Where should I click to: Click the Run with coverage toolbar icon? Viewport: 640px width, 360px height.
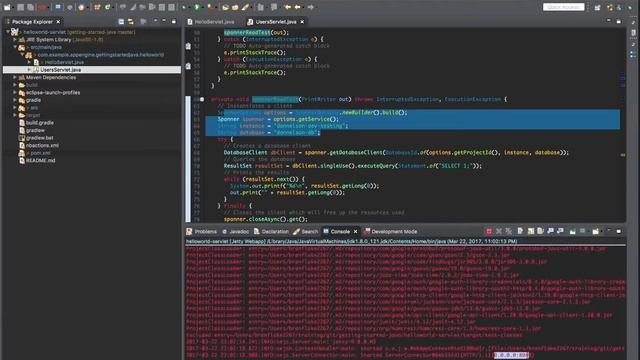211,7
